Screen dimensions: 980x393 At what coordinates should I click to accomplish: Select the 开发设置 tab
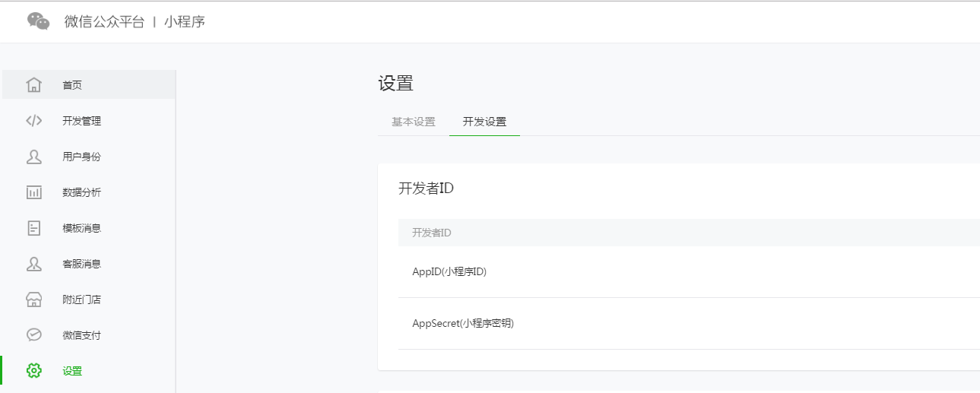[484, 122]
